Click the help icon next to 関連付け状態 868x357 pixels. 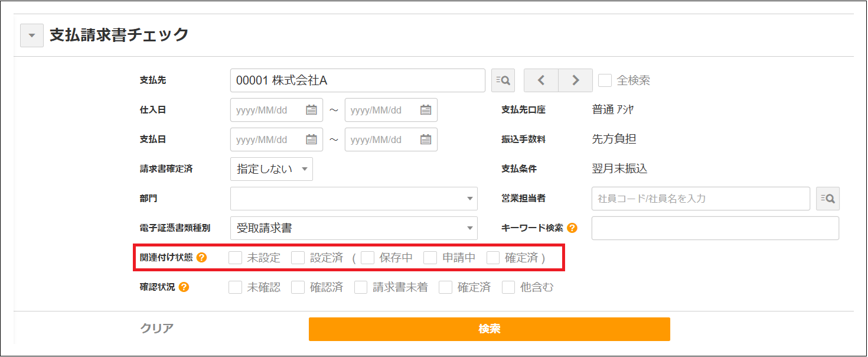point(201,258)
